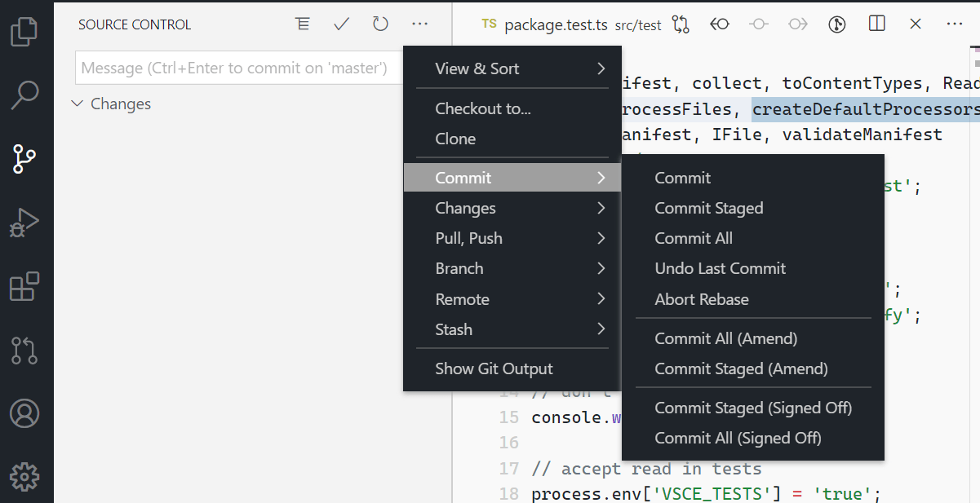Refresh the Source Control view
The width and height of the screenshot is (980, 503).
(380, 24)
